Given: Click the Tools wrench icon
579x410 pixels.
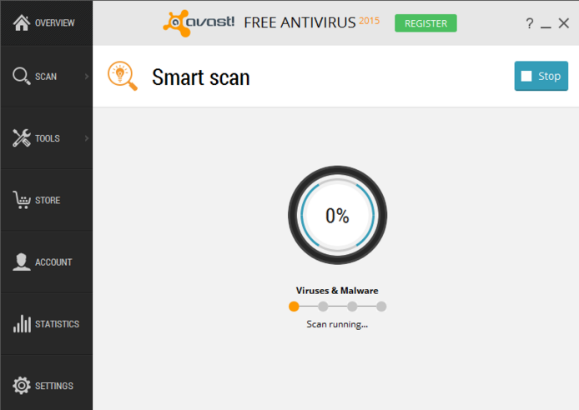Looking at the screenshot, I should point(21,138).
